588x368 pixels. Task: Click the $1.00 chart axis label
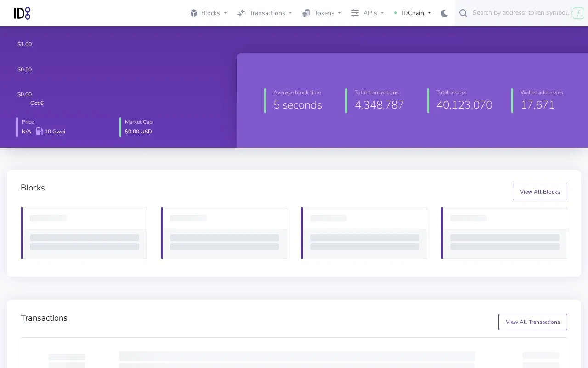(24, 44)
